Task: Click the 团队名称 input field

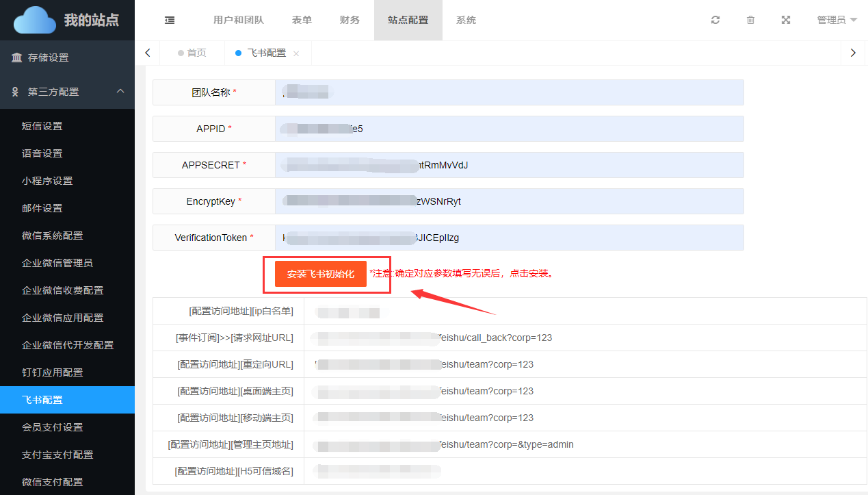Action: tap(509, 92)
